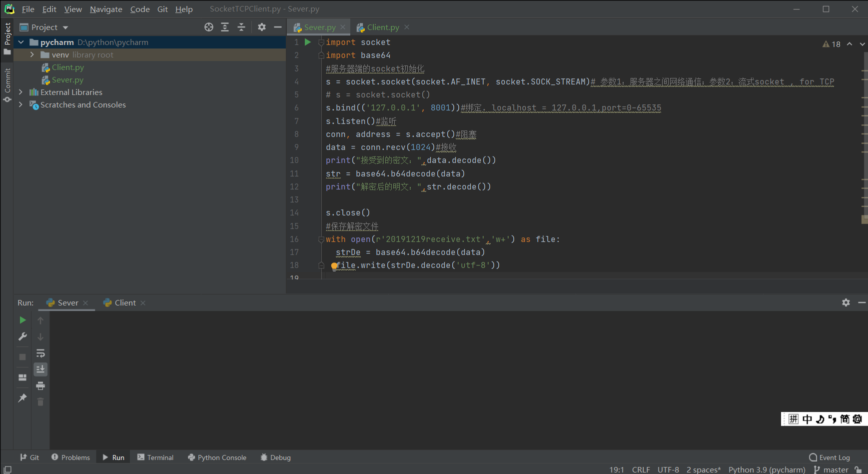Change file encoding UTF-8 in status bar
The height and width of the screenshot is (474, 868).
click(668, 469)
